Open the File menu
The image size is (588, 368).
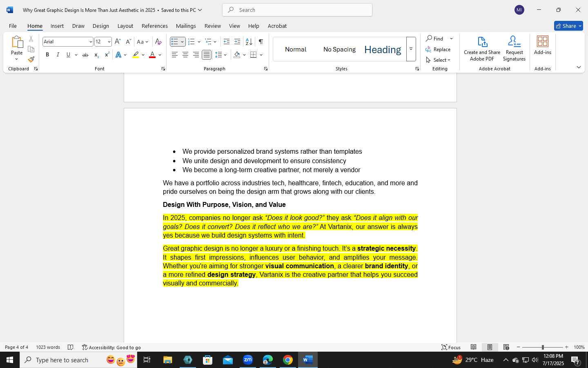click(13, 26)
